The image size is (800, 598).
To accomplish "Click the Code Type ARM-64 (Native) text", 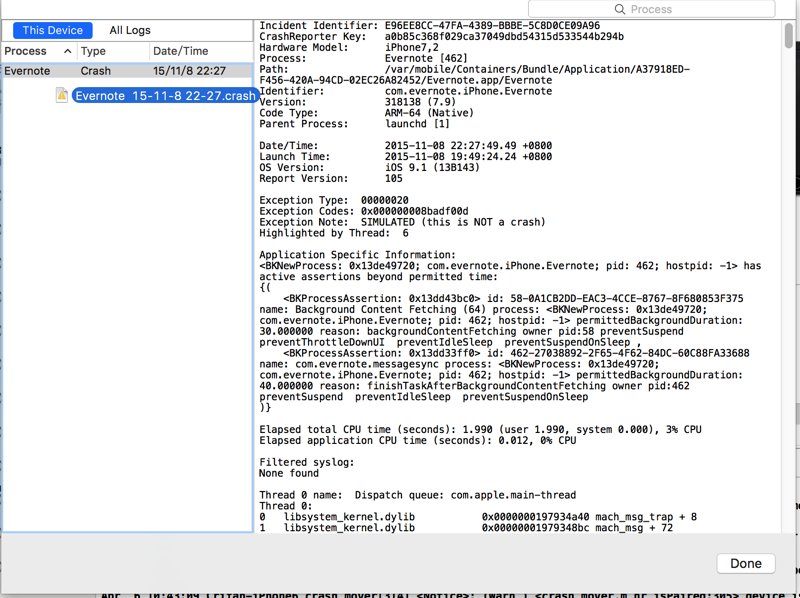I will pyautogui.click(x=366, y=113).
